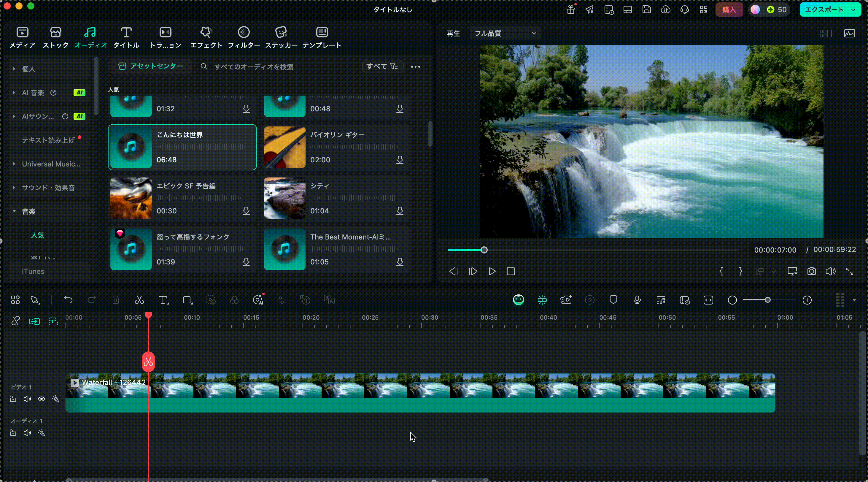Open the gift icon in the title bar
This screenshot has height=482, width=868.
coord(570,9)
